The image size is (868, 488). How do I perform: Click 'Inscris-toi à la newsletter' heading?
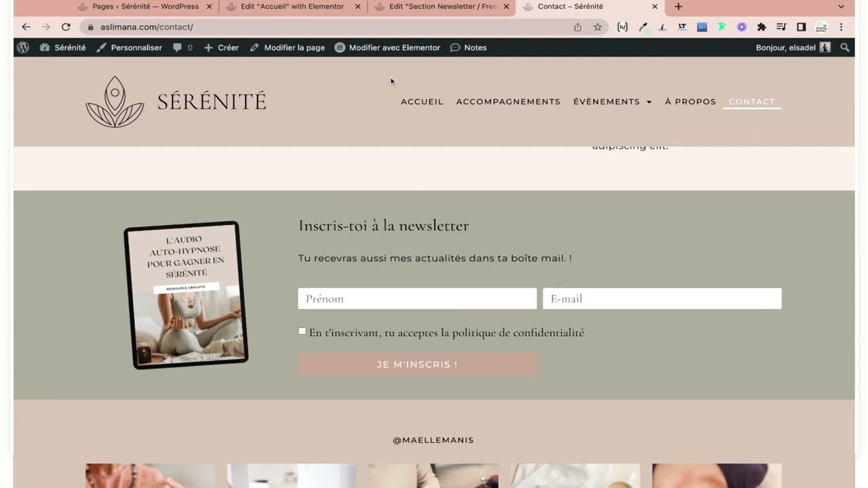pyautogui.click(x=384, y=226)
